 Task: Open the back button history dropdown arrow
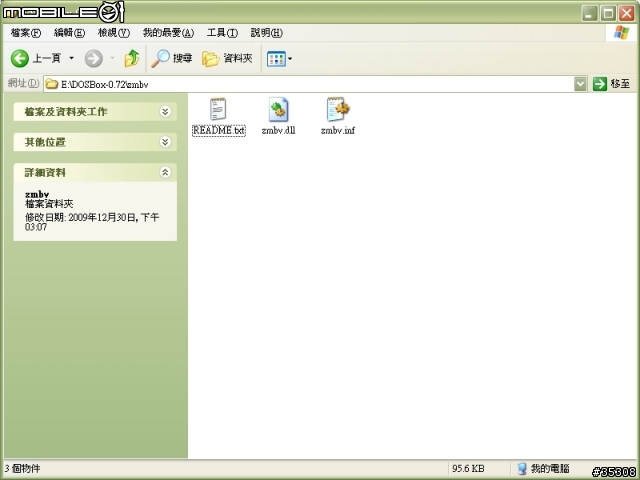click(71, 58)
